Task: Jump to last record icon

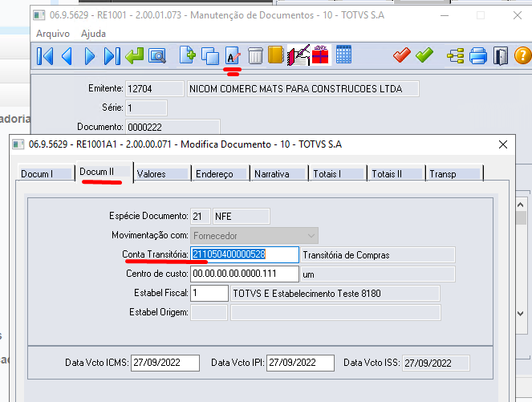Action: click(112, 56)
